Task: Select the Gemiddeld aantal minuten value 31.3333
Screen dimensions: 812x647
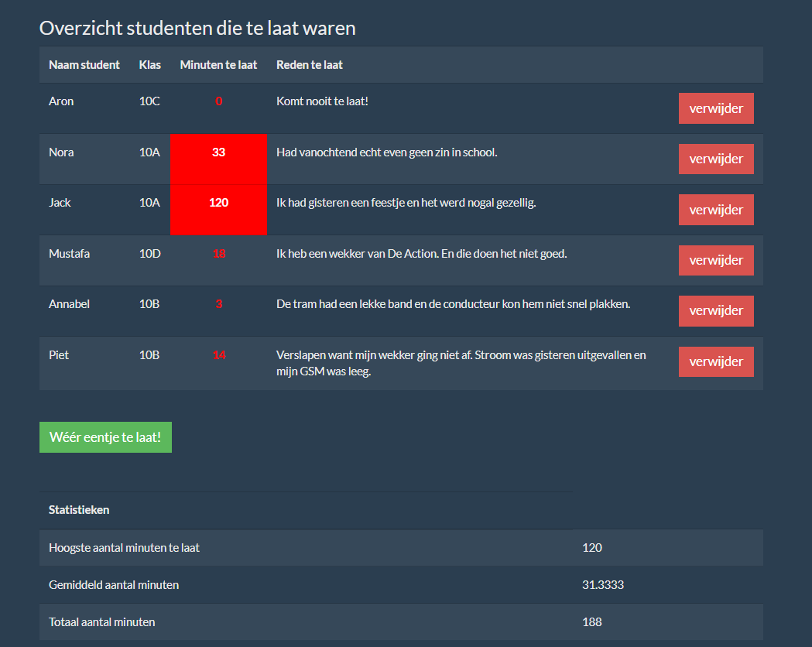Action: [x=603, y=585]
